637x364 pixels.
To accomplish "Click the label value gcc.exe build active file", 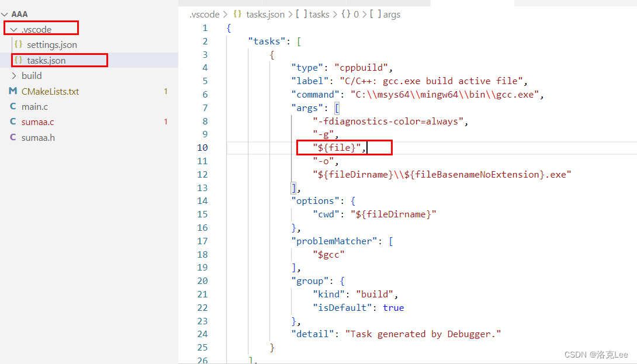I will 431,81.
